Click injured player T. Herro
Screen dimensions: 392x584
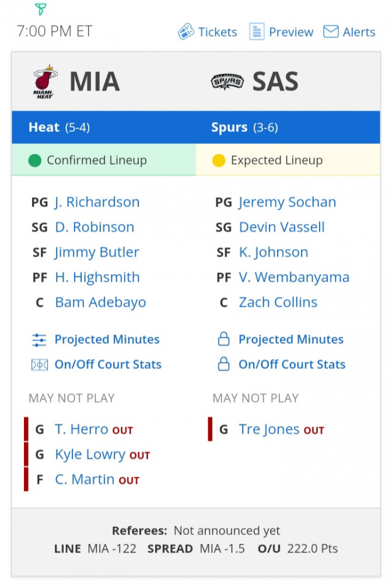pos(82,429)
